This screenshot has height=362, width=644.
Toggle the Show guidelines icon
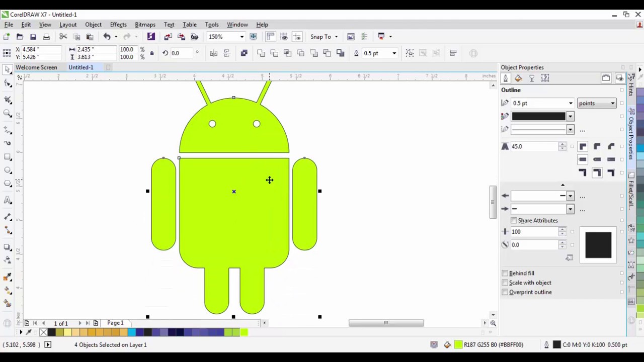point(297,37)
